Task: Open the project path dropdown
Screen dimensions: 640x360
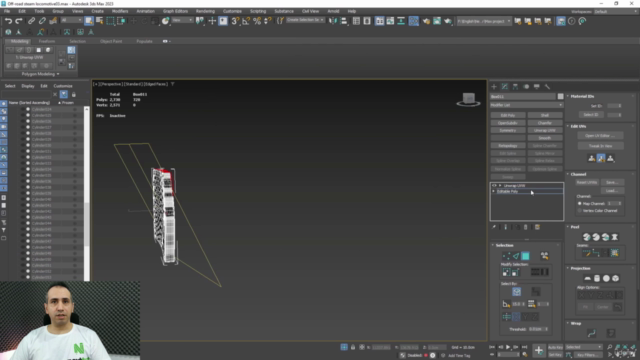Action: [x=484, y=21]
